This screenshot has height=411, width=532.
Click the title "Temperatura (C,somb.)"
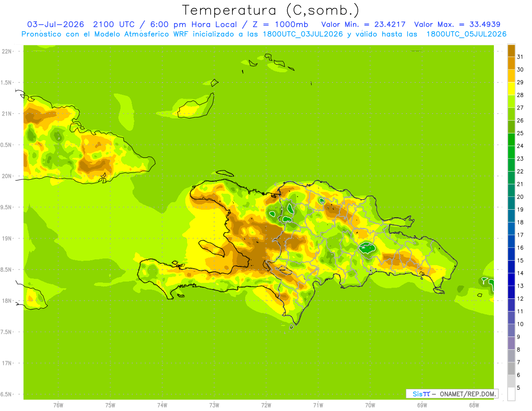pyautogui.click(x=271, y=10)
